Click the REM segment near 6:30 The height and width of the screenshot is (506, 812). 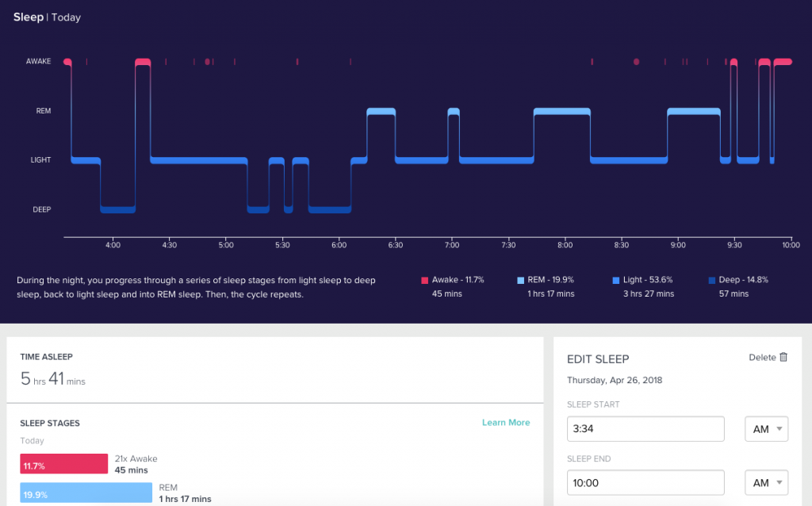(381, 111)
